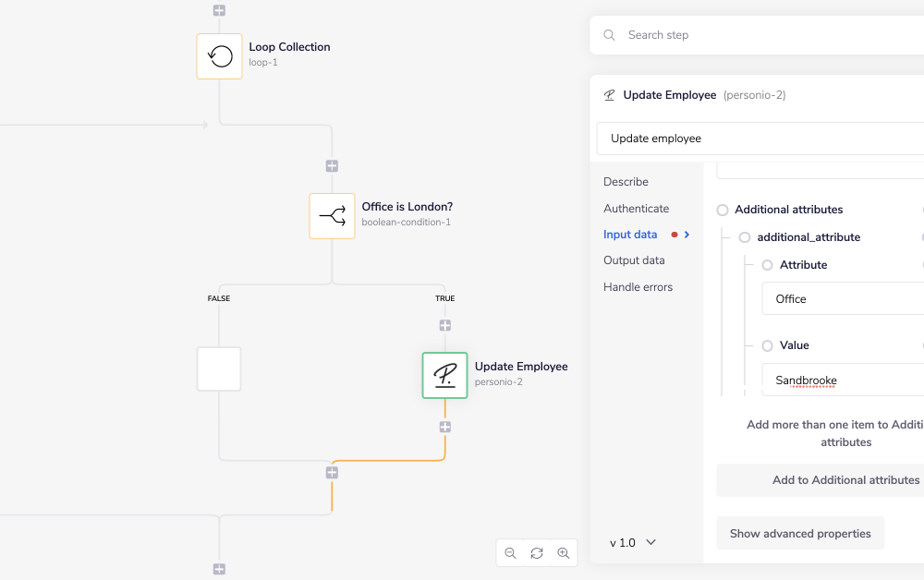Select the Attribute field radio circle

[767, 265]
